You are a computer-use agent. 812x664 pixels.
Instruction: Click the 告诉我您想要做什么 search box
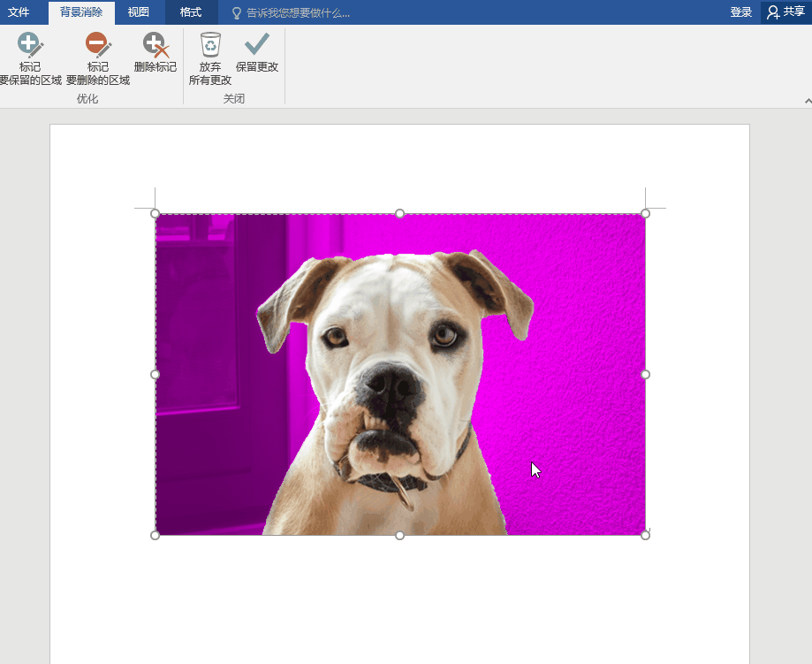click(299, 13)
